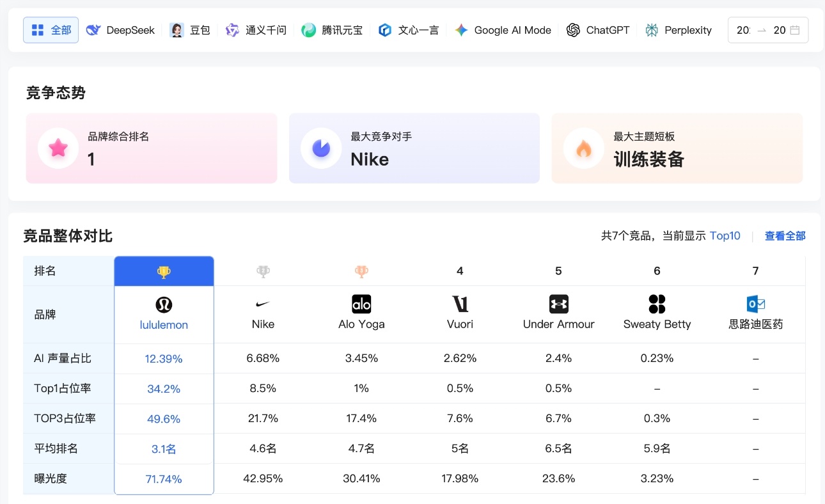Click the 思路迪医药 Outlook-style logo
This screenshot has width=825, height=504.
(x=755, y=304)
